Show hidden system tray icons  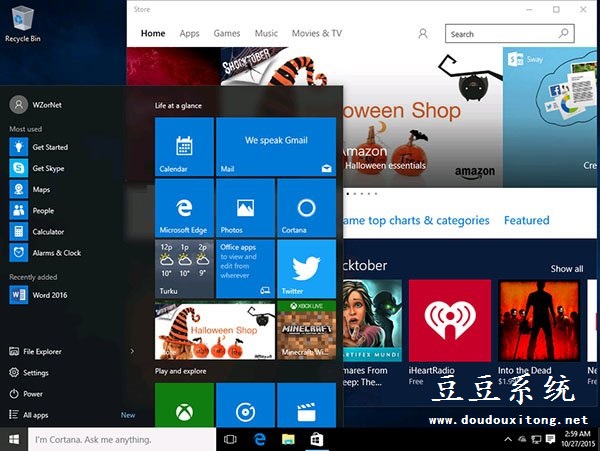(508, 439)
